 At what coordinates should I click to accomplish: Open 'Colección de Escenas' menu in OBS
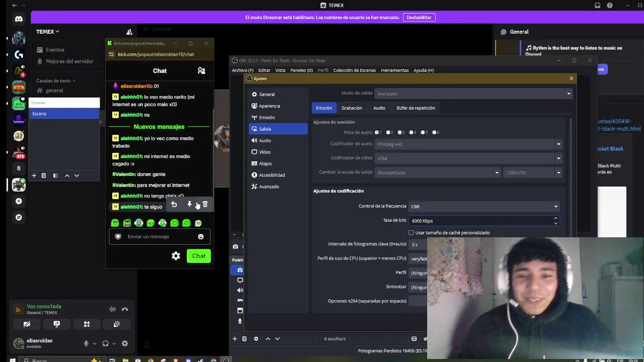[x=354, y=70]
